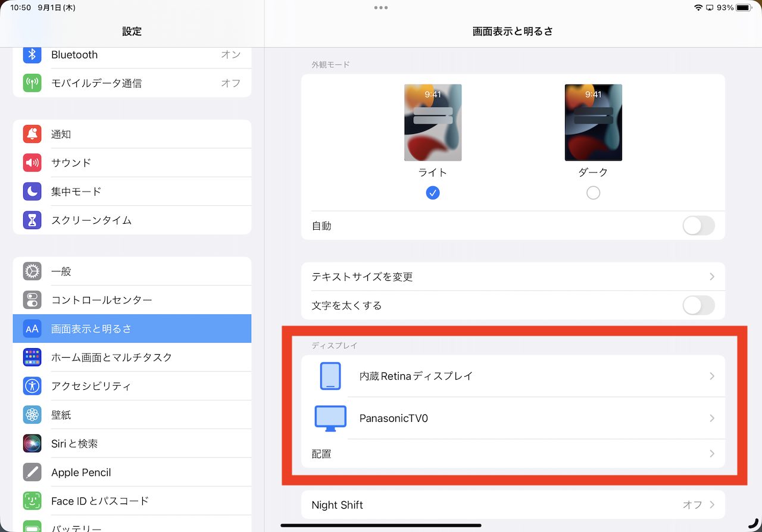Tap the Siri orb icon
The image size is (762, 532).
click(x=32, y=443)
